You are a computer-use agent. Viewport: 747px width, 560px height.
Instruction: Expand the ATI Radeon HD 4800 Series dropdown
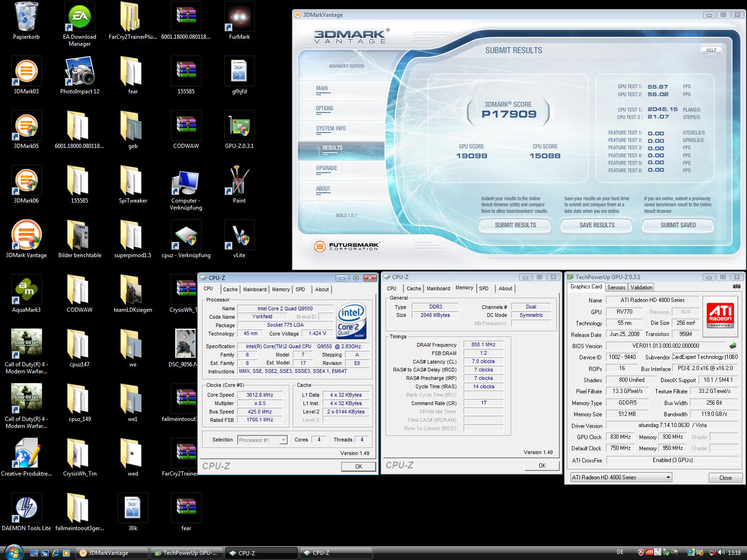click(x=621, y=477)
